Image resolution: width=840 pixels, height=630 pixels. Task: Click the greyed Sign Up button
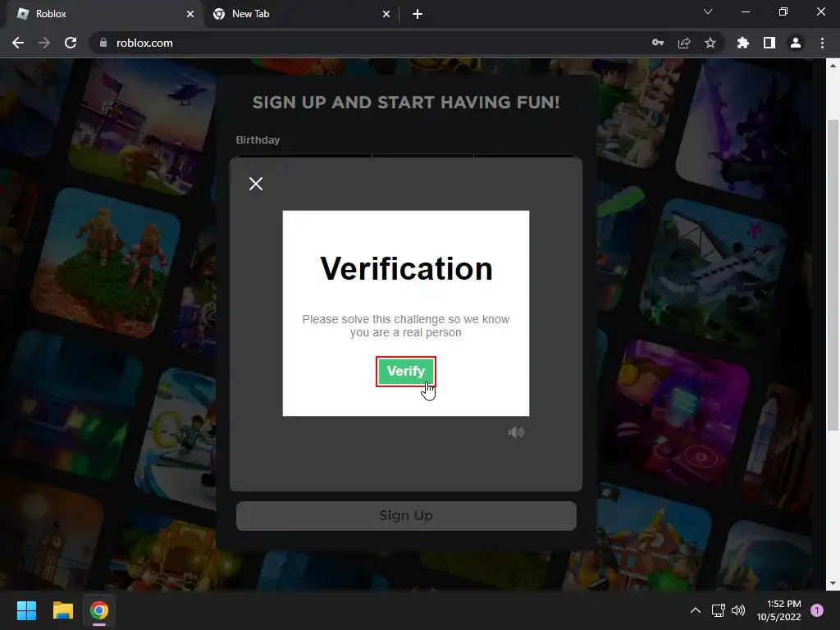tap(406, 515)
